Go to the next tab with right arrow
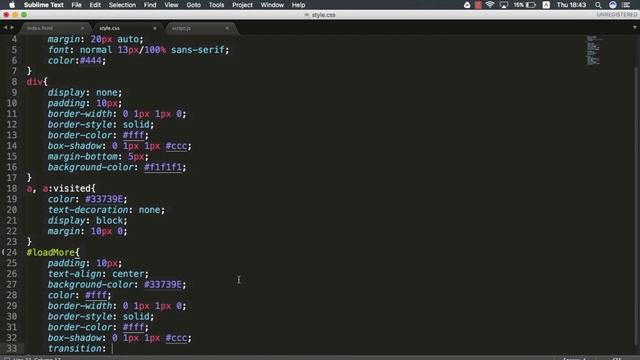 coord(12,27)
